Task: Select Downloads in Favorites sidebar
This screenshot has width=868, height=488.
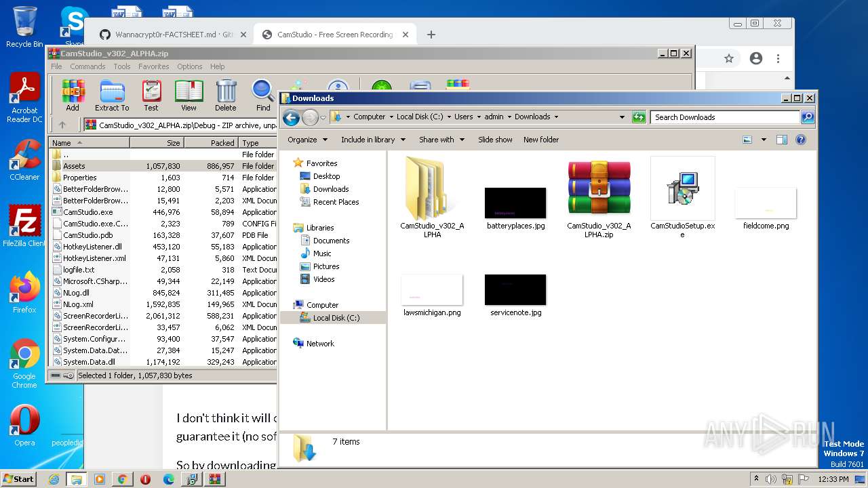Action: (x=331, y=189)
